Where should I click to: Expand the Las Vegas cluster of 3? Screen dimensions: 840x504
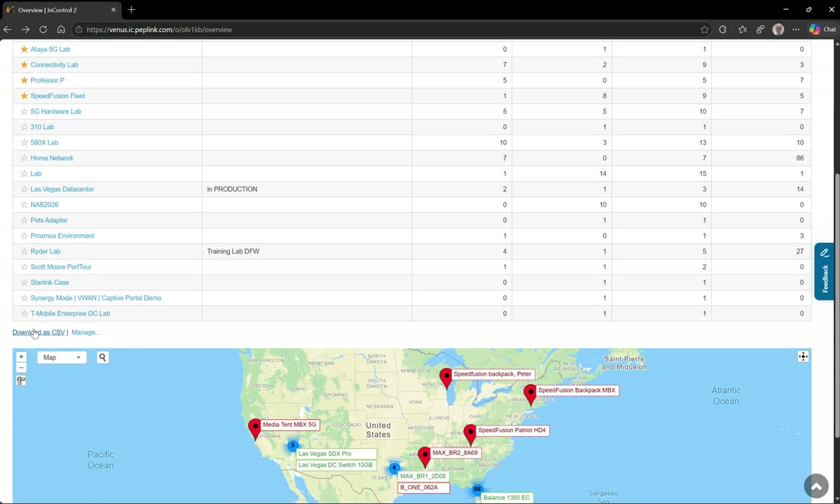click(292, 445)
